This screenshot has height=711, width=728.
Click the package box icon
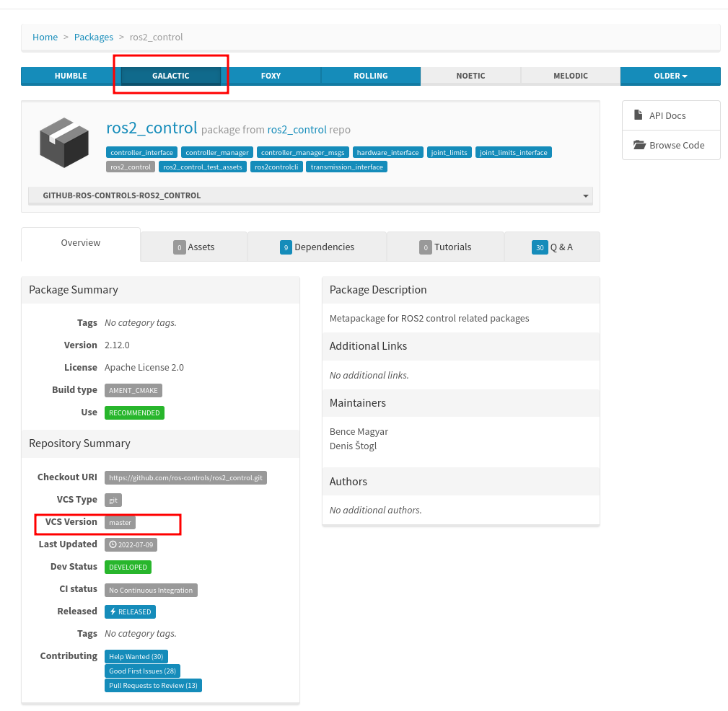64,143
